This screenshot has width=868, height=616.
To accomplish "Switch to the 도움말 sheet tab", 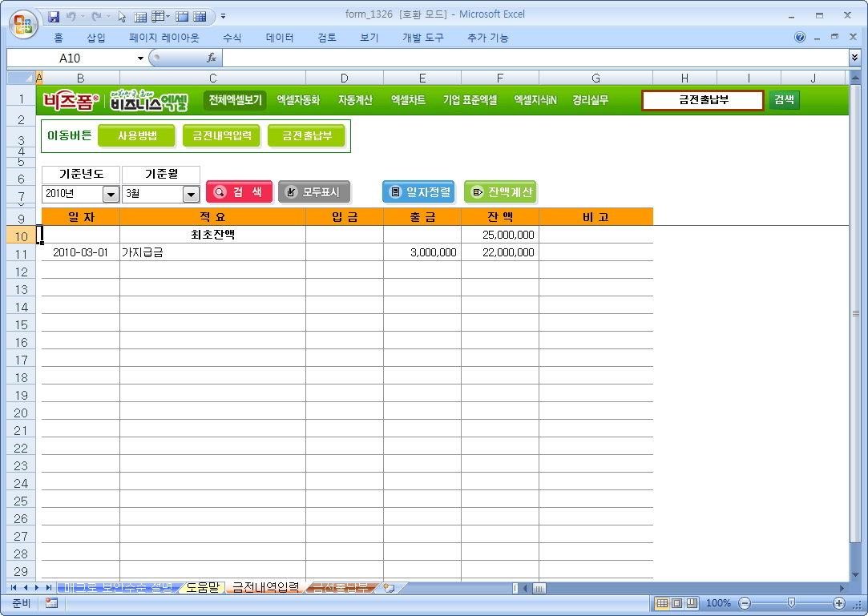I will click(x=202, y=588).
